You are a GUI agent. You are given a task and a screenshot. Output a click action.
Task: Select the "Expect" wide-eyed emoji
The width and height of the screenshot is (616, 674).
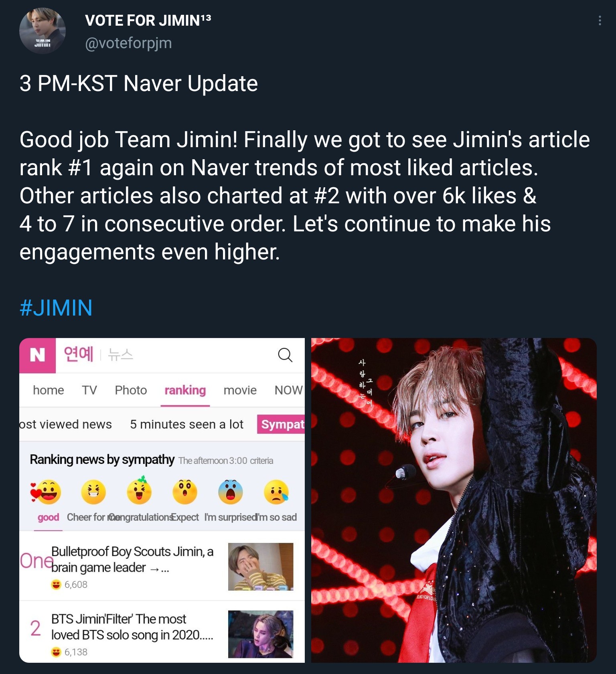pos(185,492)
